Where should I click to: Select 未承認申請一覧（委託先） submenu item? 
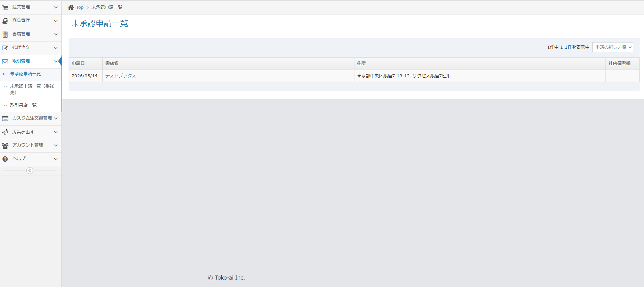point(32,89)
